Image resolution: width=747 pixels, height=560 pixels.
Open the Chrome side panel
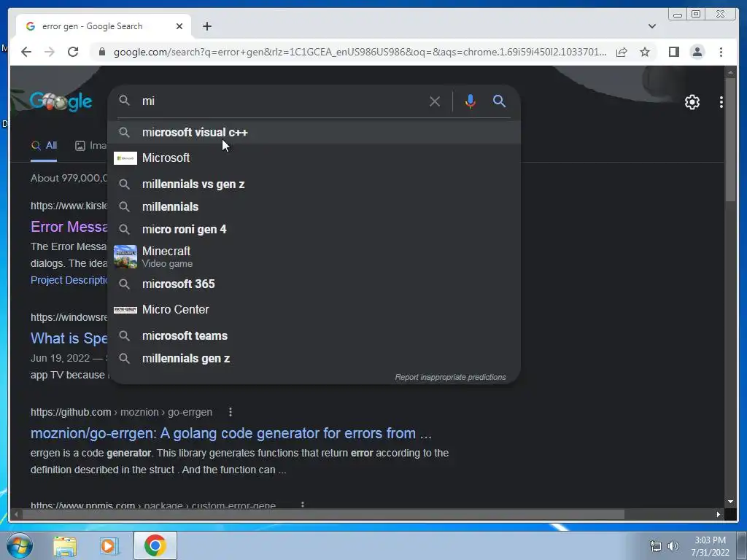pos(673,52)
